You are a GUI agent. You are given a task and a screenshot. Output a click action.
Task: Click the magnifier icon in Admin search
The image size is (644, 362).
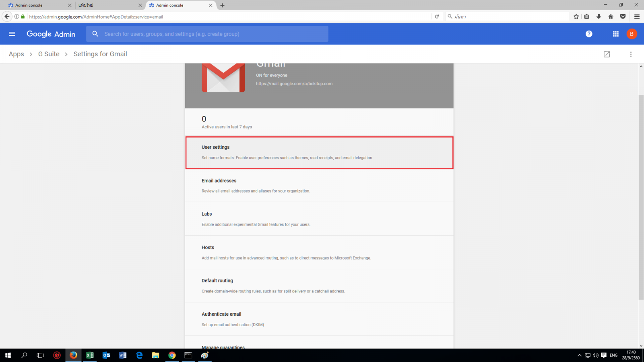click(95, 34)
